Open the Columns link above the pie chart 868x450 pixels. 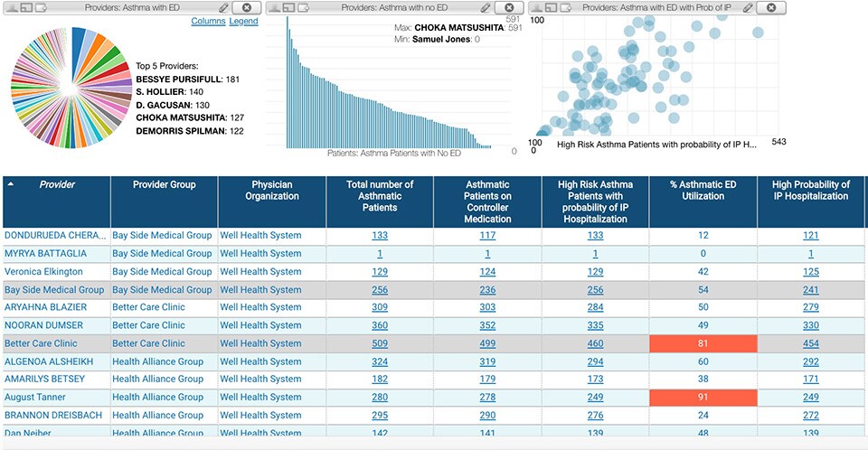click(x=208, y=21)
